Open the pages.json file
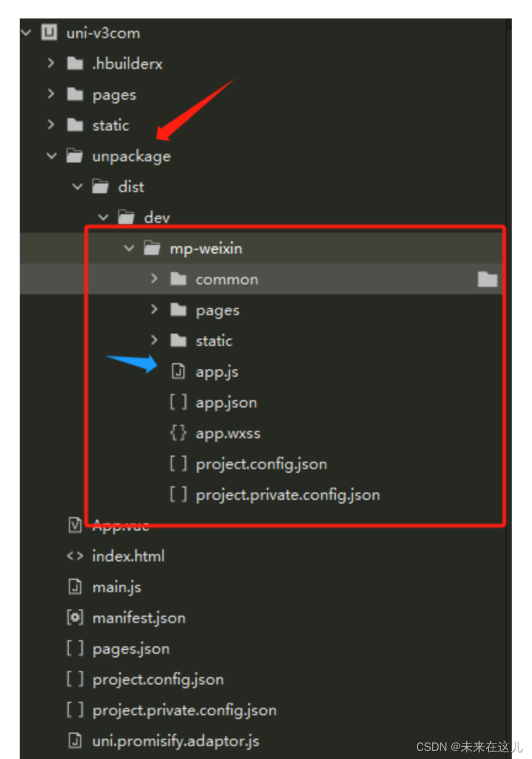The height and width of the screenshot is (759, 532). click(x=131, y=649)
